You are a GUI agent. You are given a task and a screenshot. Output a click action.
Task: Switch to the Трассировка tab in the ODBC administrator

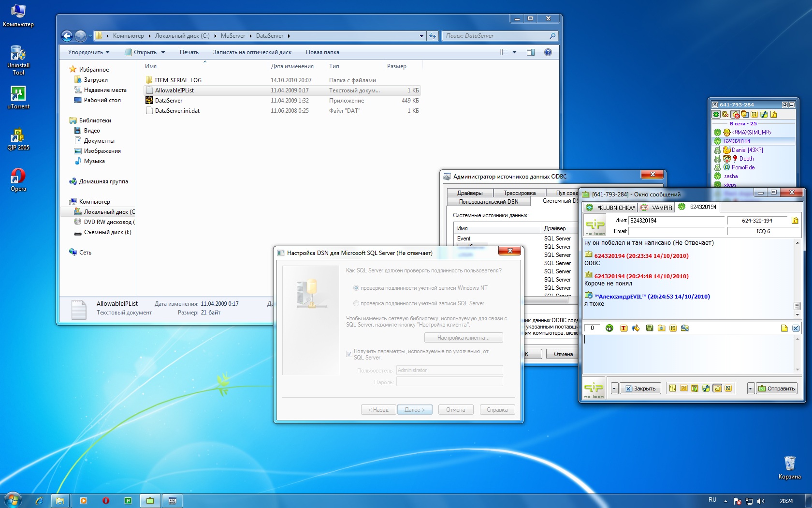click(x=520, y=193)
